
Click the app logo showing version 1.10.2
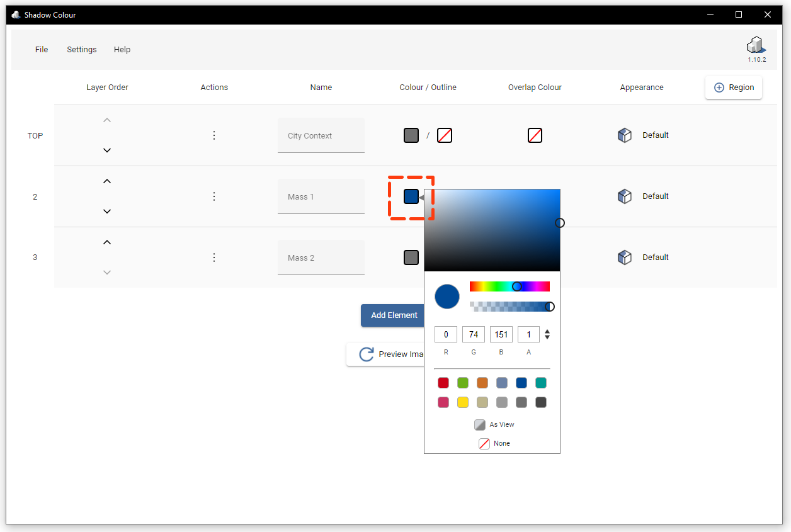[756, 45]
